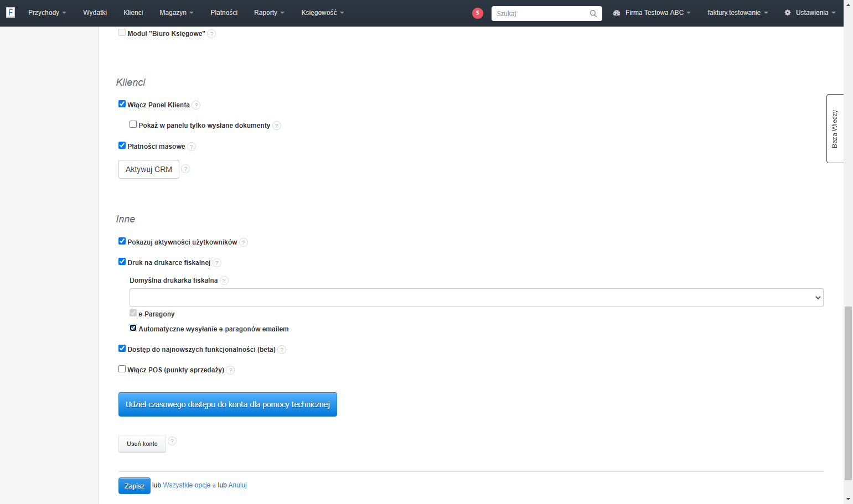
Task: Open Firma Testowa ABC company dropdown
Action: point(652,13)
